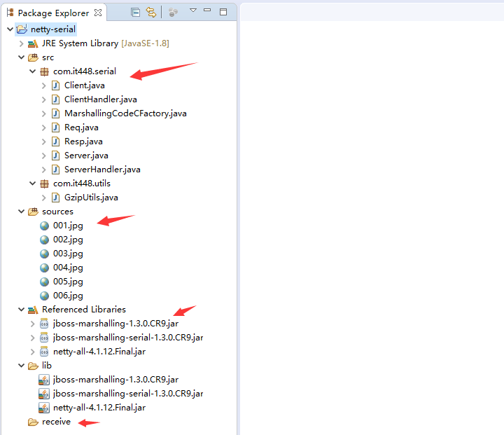Click the globe icon of 005.jpg
This screenshot has width=504, height=435.
pyautogui.click(x=44, y=282)
